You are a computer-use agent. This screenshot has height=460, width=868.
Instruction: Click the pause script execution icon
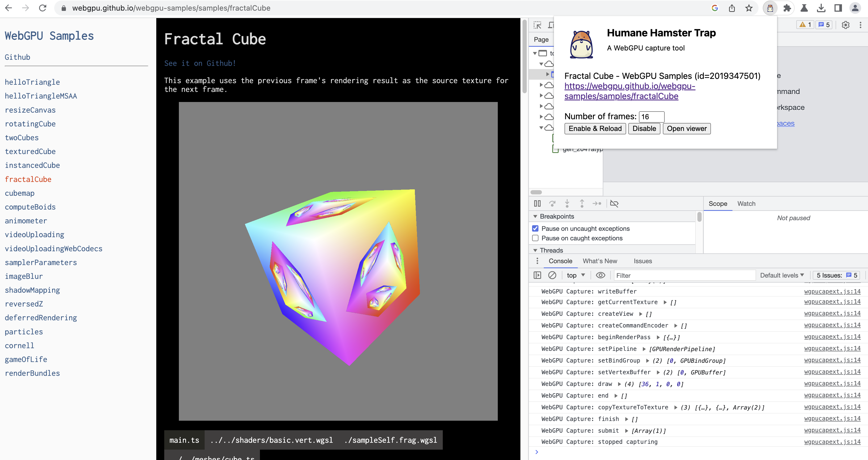tap(537, 203)
